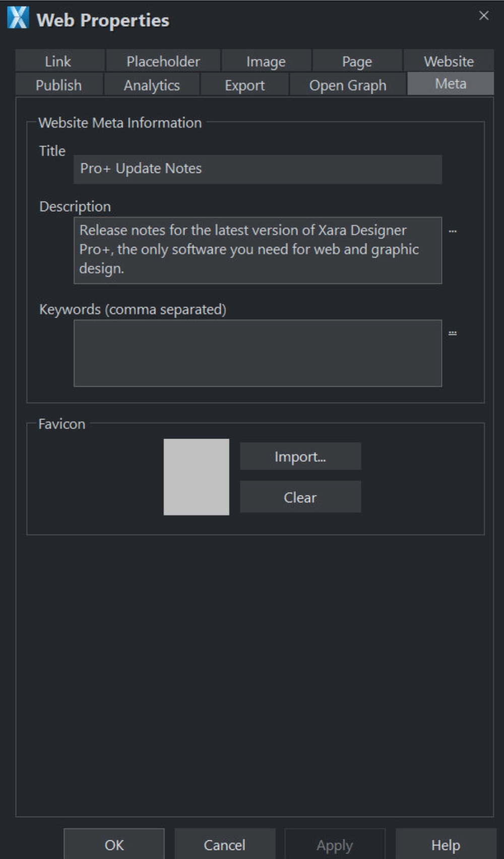Click the empty Keywords text box
This screenshot has height=859, width=504.
[258, 353]
